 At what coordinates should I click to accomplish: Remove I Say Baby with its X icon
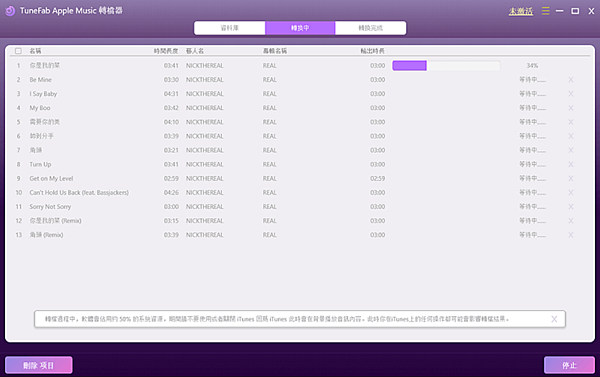point(571,94)
